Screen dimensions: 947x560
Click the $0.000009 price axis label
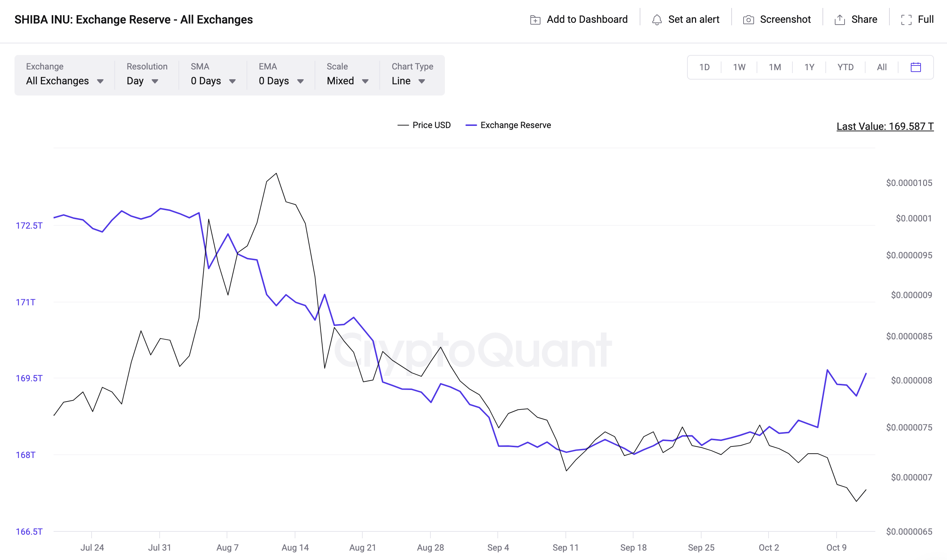912,295
